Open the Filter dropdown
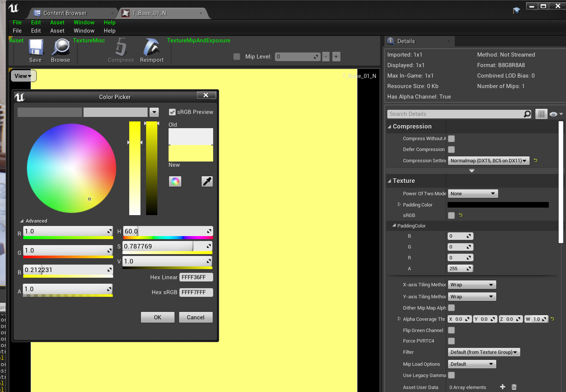Screen dimensions: 566x392 click(484, 352)
